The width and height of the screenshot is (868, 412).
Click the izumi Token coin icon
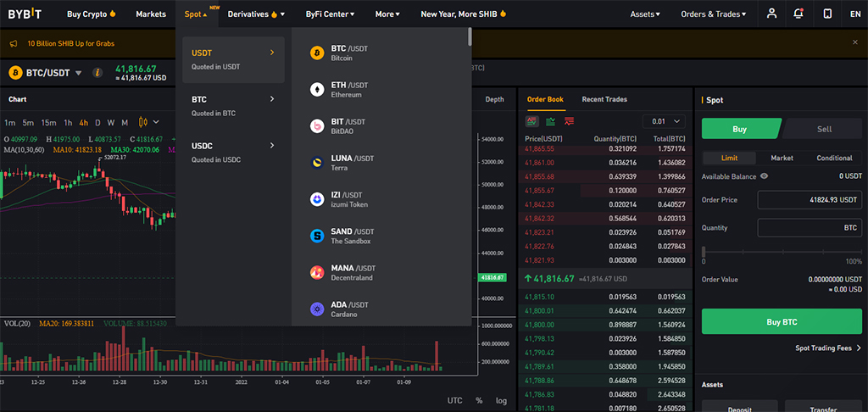pyautogui.click(x=317, y=199)
